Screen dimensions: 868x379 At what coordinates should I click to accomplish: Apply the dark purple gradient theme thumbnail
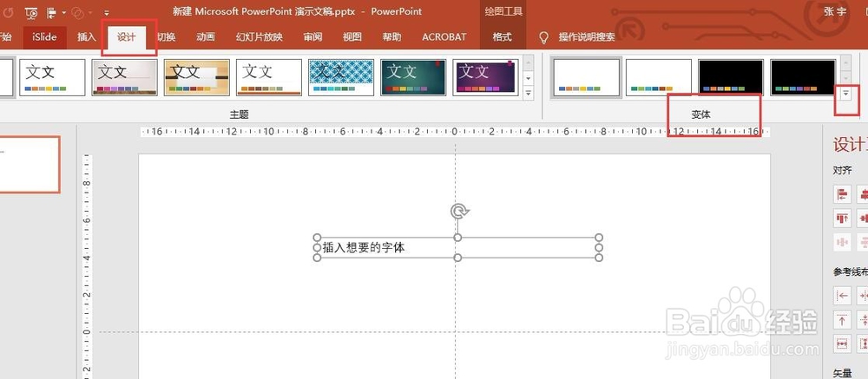(x=485, y=77)
